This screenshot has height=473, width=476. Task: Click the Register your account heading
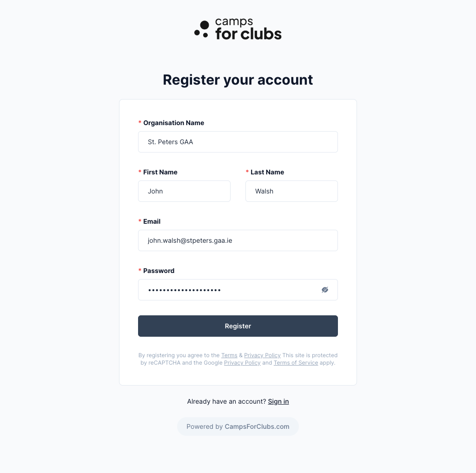pos(238,80)
